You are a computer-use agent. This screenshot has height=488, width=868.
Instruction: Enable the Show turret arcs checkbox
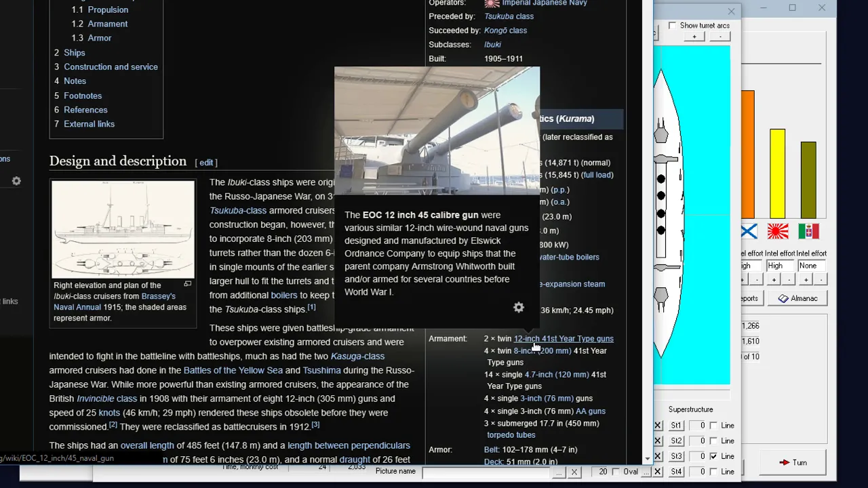(672, 26)
